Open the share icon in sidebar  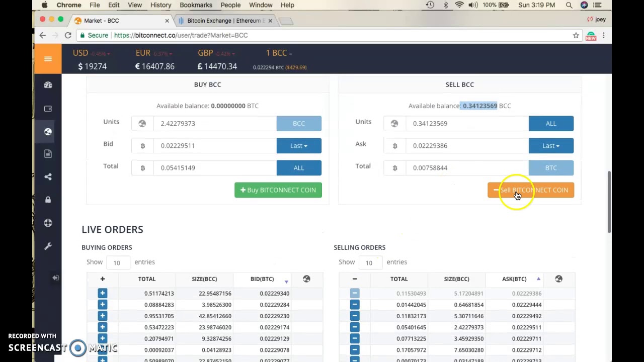pos(48,176)
